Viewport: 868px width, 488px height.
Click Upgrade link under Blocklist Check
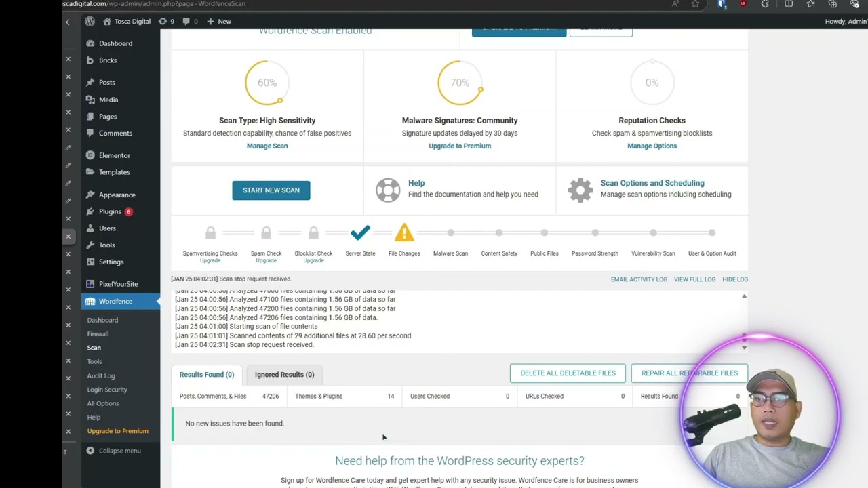(313, 260)
